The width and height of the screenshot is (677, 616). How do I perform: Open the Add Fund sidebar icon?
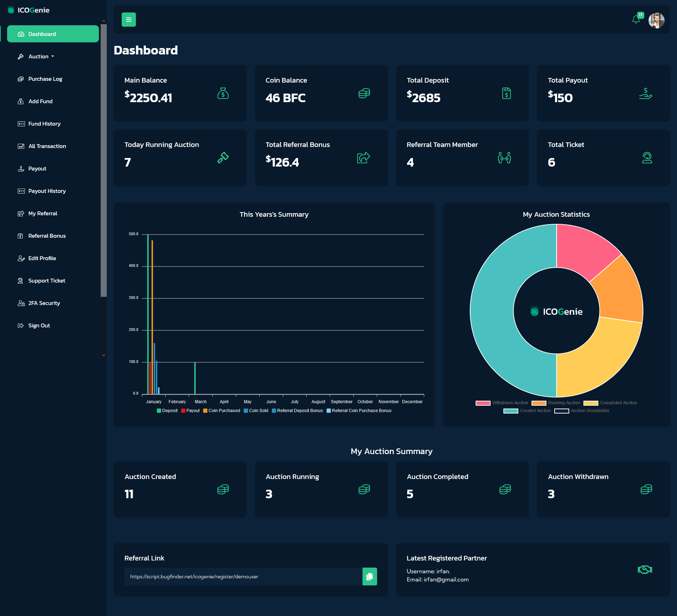point(21,101)
